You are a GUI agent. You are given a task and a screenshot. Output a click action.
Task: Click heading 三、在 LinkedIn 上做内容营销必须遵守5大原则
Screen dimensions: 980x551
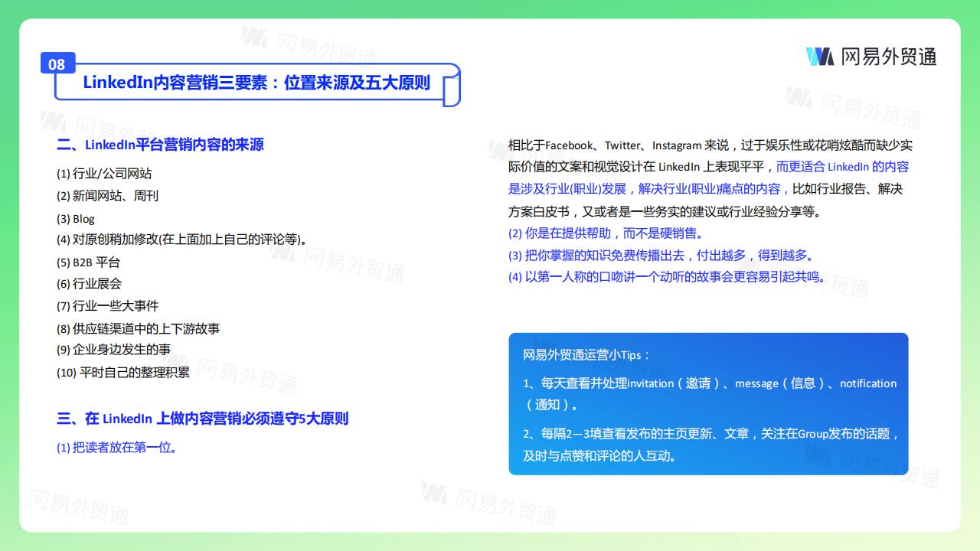[203, 419]
